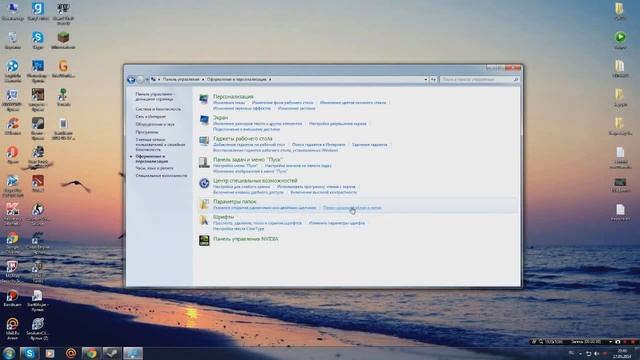Click Изменить параметры шрифта link
This screenshot has width=640, height=360.
coord(337,223)
